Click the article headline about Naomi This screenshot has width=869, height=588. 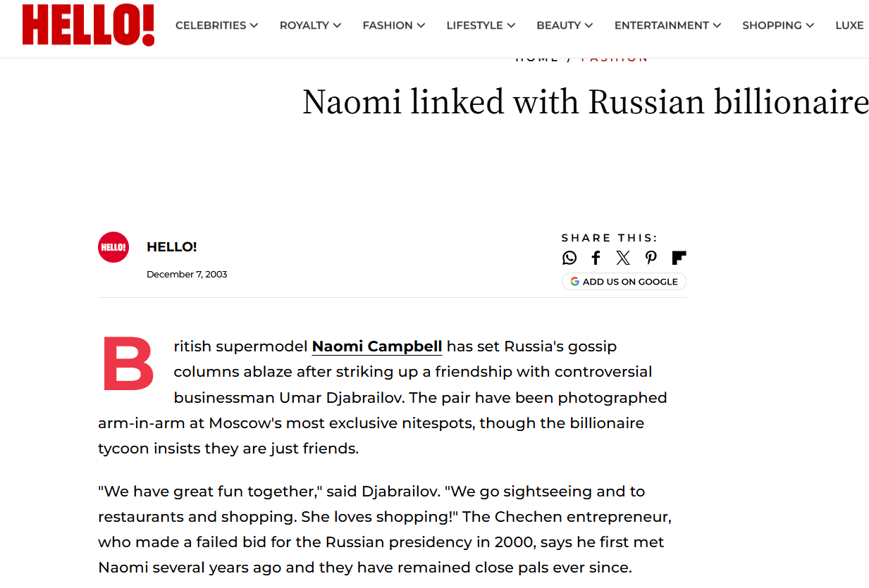pos(585,102)
